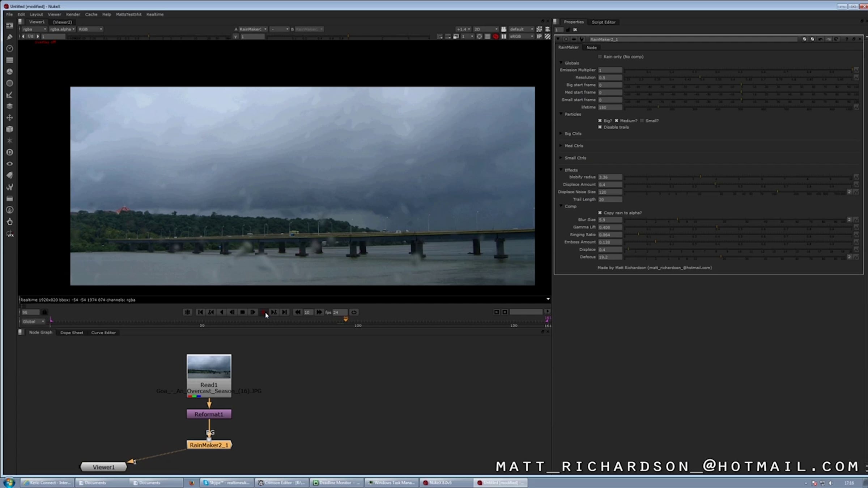Open the Views nodes eye icon
The height and width of the screenshot is (488, 868).
[x=10, y=164]
